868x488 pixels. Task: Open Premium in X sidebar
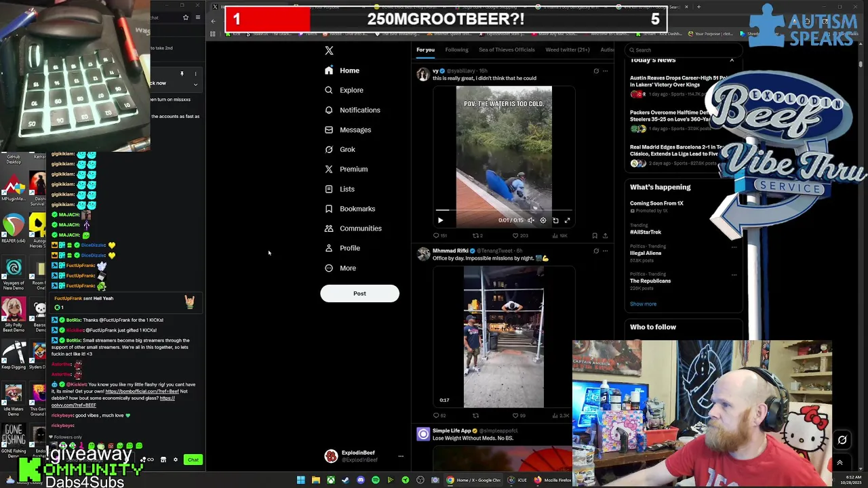coord(346,169)
